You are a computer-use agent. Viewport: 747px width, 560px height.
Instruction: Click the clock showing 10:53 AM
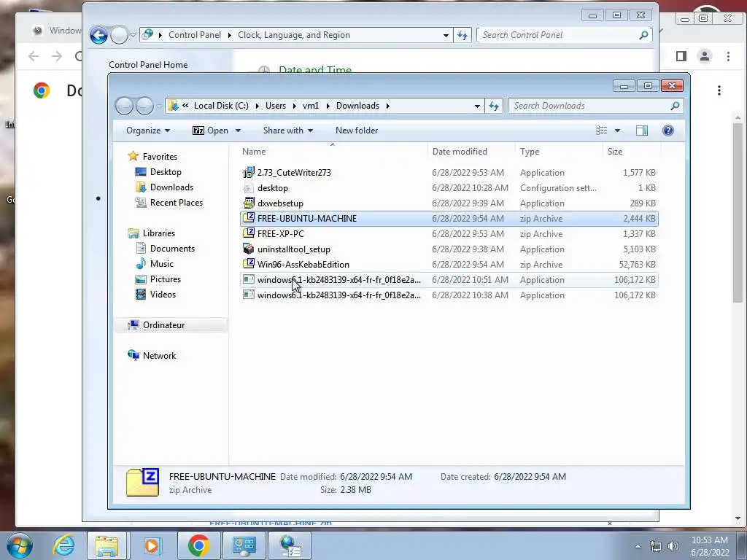709,540
